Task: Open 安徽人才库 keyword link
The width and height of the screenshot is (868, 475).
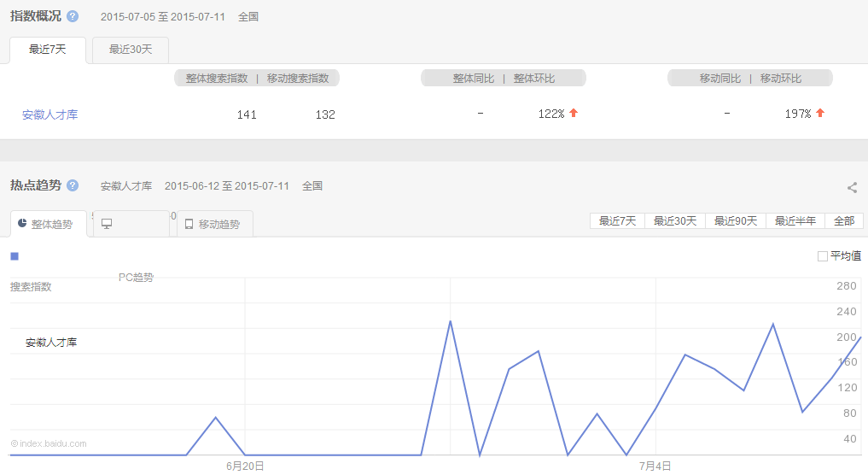Action: (50, 114)
